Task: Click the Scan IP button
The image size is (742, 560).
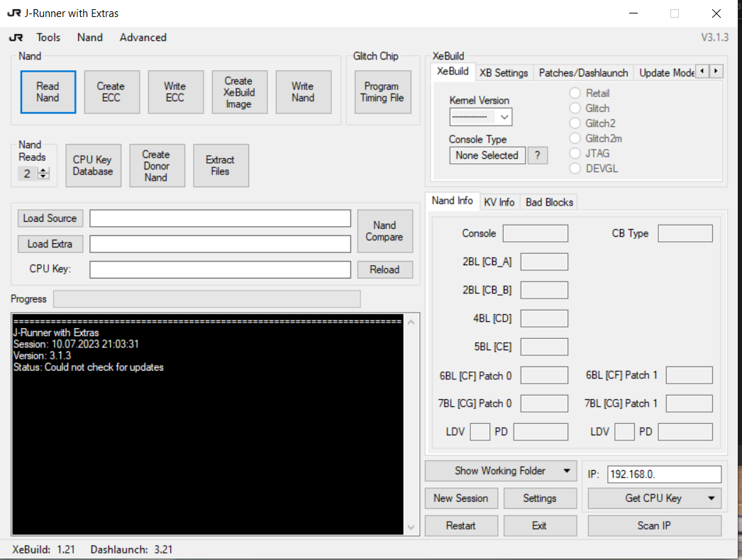Action: point(655,525)
